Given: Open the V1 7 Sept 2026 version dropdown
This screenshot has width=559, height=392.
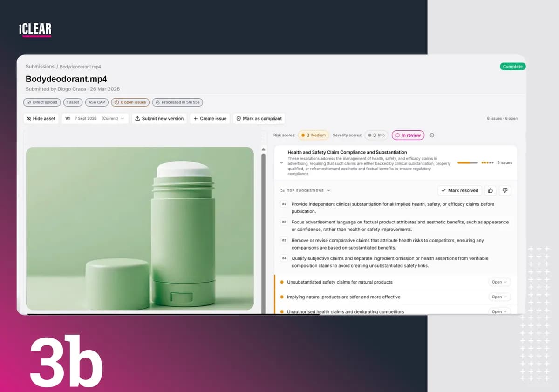Looking at the screenshot, I should (x=95, y=119).
